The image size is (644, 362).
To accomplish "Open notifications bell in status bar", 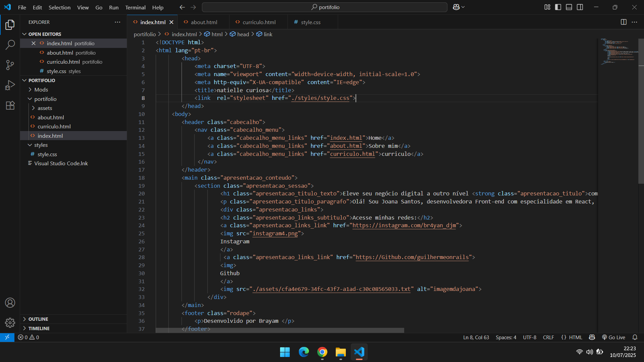I will pos(635,337).
